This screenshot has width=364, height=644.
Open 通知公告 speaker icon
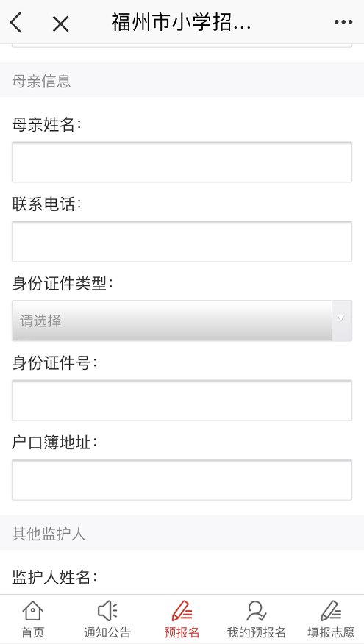pyautogui.click(x=107, y=611)
